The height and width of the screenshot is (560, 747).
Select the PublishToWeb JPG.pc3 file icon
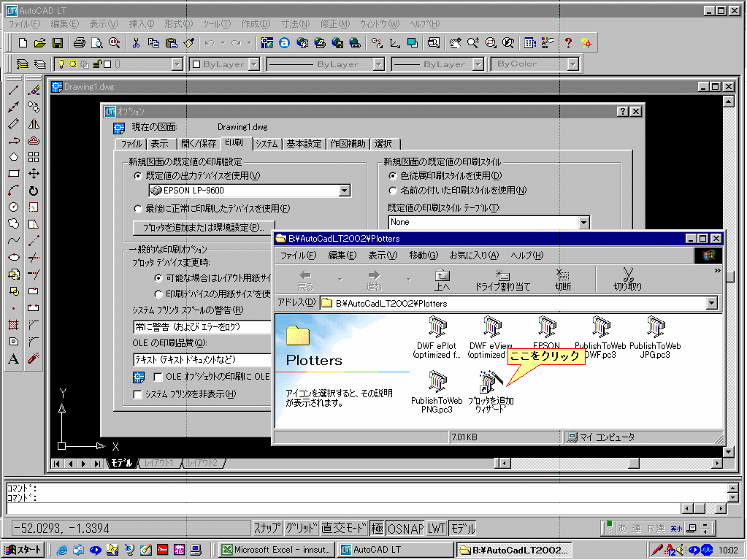point(656,327)
